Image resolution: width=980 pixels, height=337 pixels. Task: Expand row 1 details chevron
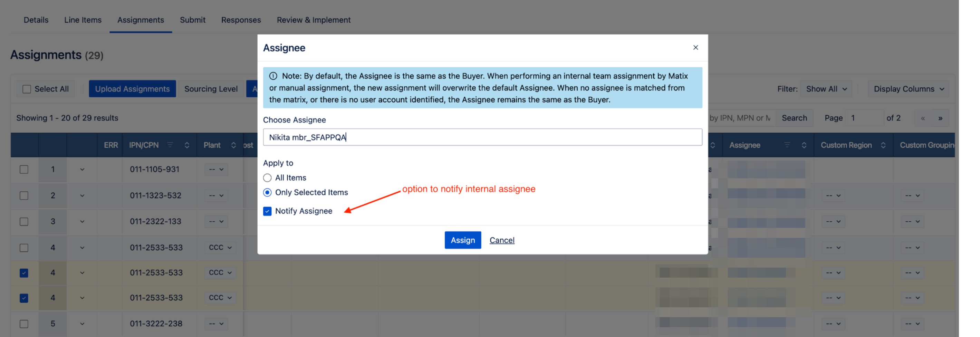tap(82, 169)
